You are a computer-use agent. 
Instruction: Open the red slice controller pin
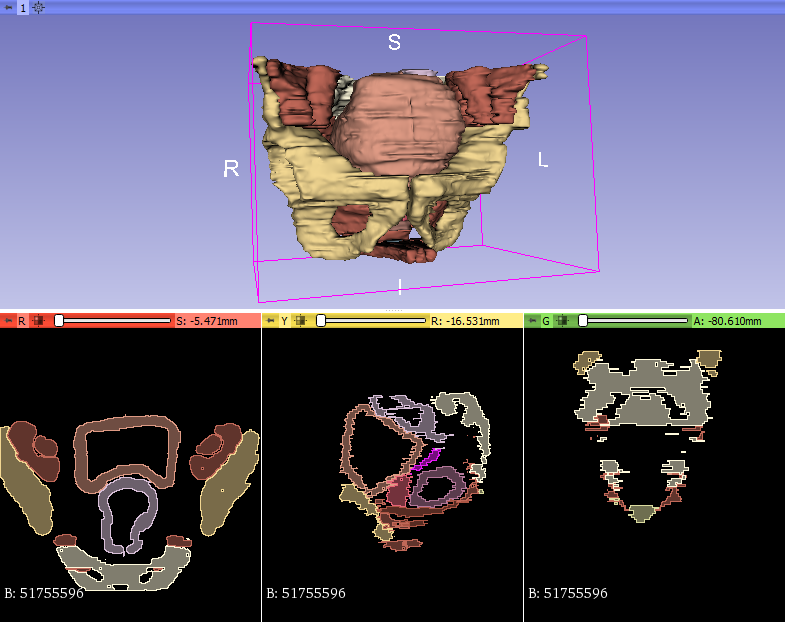pyautogui.click(x=8, y=321)
